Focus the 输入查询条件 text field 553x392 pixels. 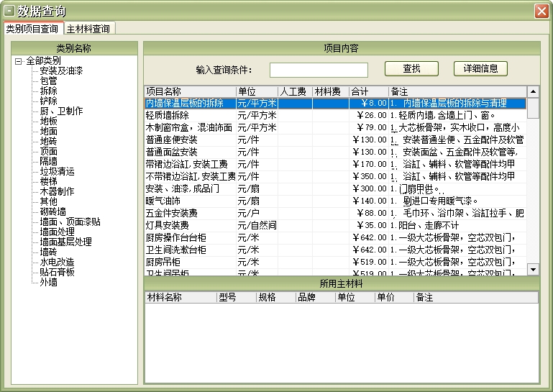[319, 70]
